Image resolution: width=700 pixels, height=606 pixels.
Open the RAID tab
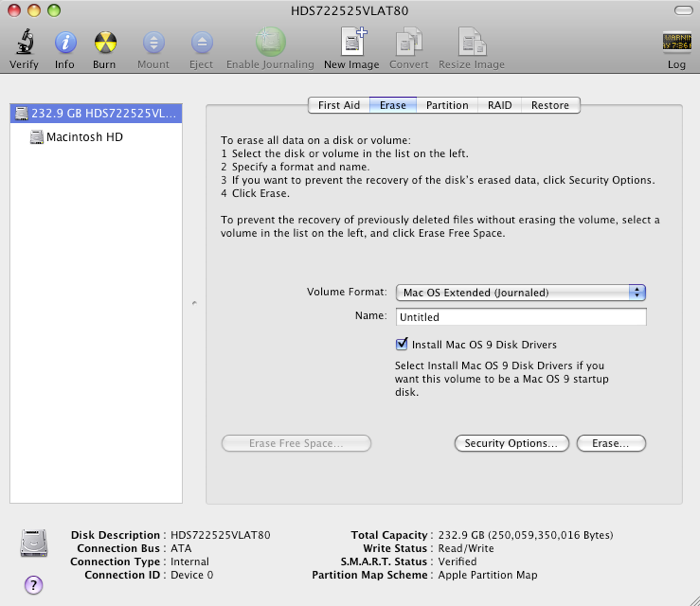click(x=500, y=105)
